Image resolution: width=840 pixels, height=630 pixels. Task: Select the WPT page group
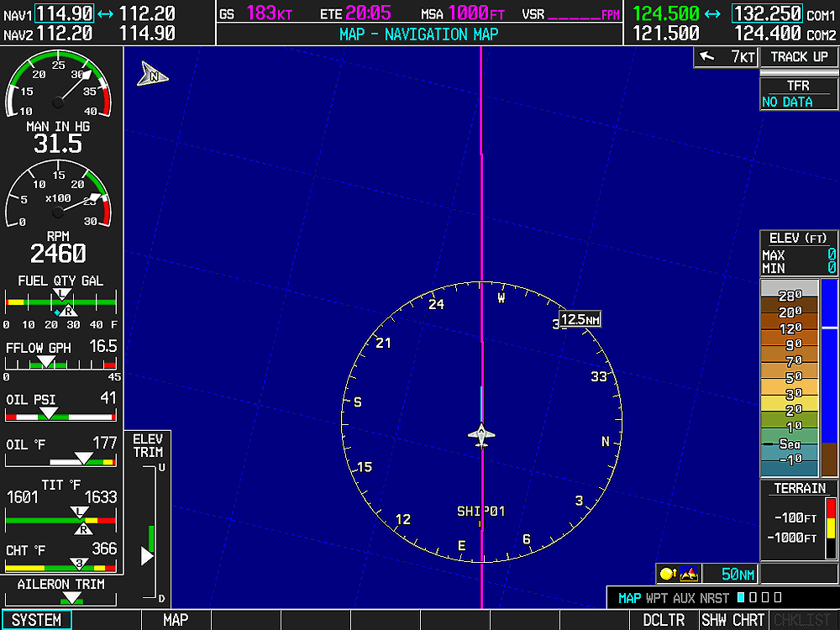click(x=658, y=598)
